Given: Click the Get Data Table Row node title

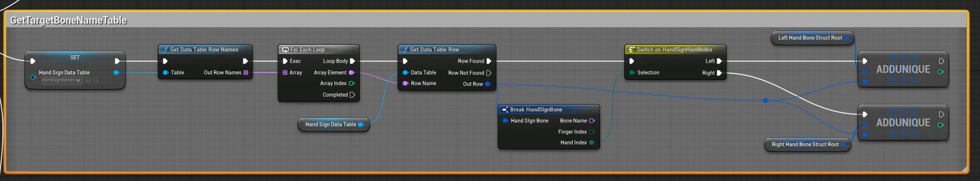Looking at the screenshot, I should click(x=434, y=50).
